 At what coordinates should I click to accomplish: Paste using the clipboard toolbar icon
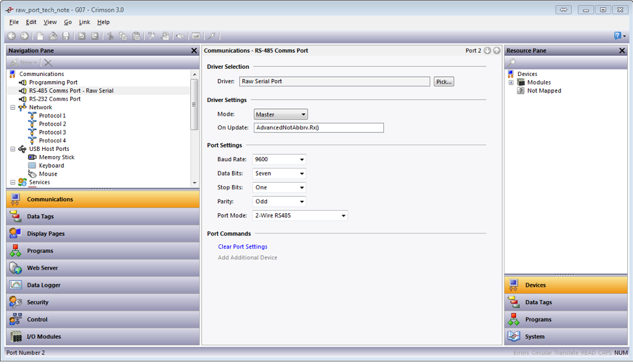point(136,36)
